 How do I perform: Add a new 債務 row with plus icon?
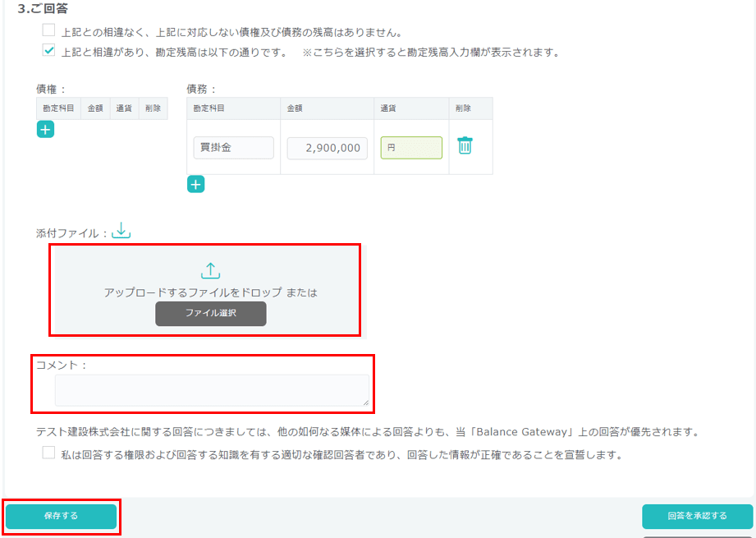[195, 184]
